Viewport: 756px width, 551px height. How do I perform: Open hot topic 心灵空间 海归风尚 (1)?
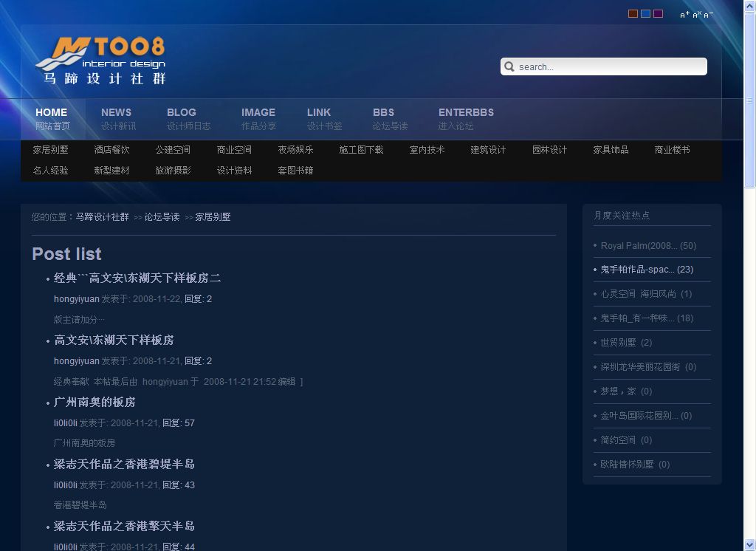point(646,294)
